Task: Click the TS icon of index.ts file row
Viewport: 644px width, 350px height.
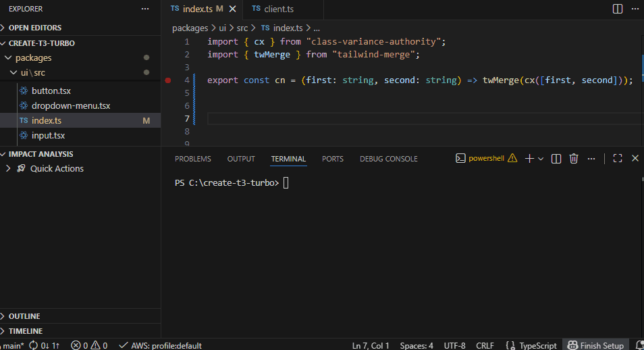Action: tap(24, 120)
